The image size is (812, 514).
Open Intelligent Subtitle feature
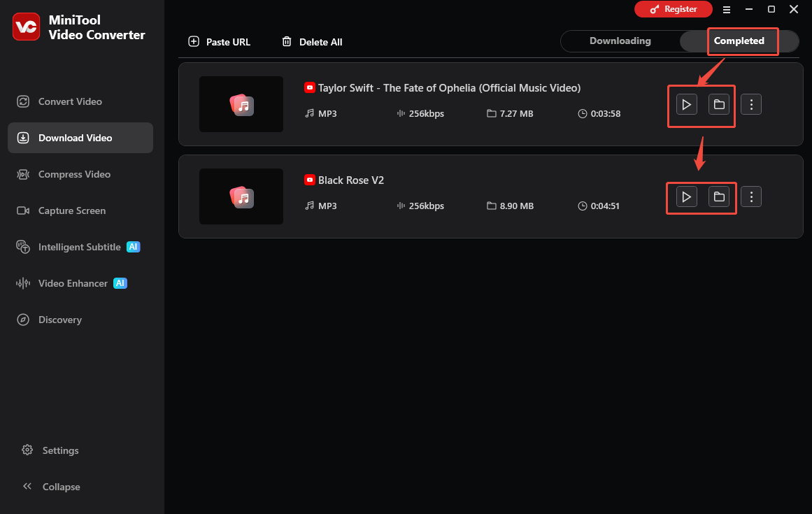(80, 247)
